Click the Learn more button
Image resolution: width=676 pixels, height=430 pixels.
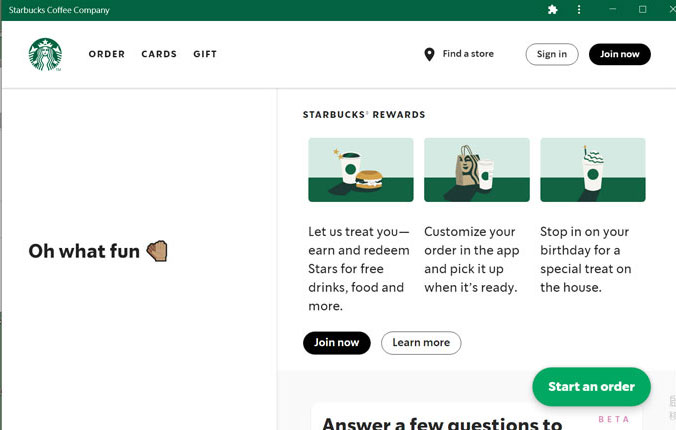pyautogui.click(x=421, y=343)
